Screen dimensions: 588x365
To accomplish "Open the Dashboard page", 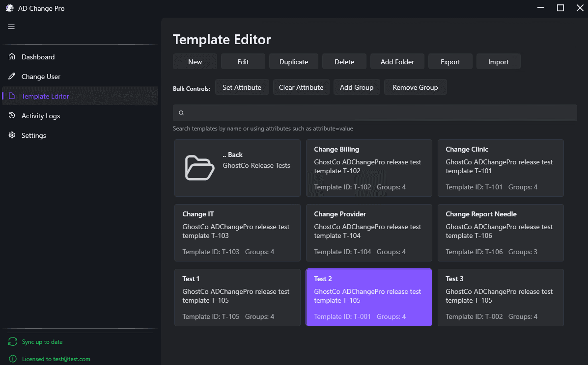I will tap(80, 57).
